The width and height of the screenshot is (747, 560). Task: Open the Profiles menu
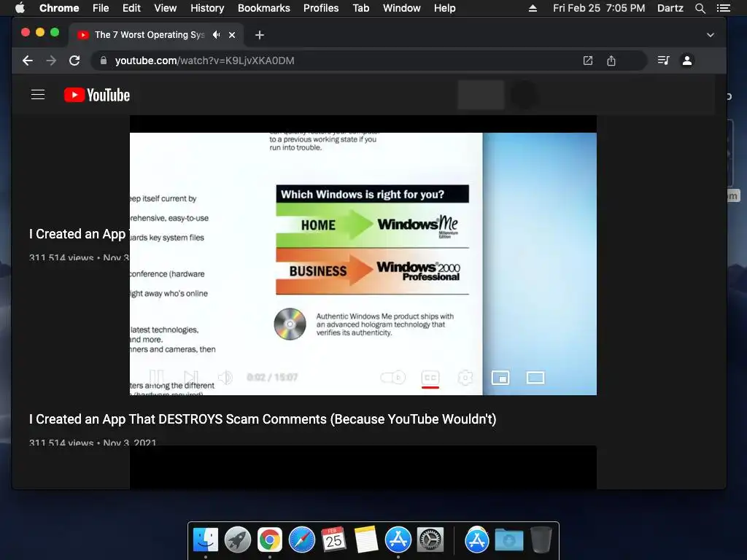[x=321, y=8]
